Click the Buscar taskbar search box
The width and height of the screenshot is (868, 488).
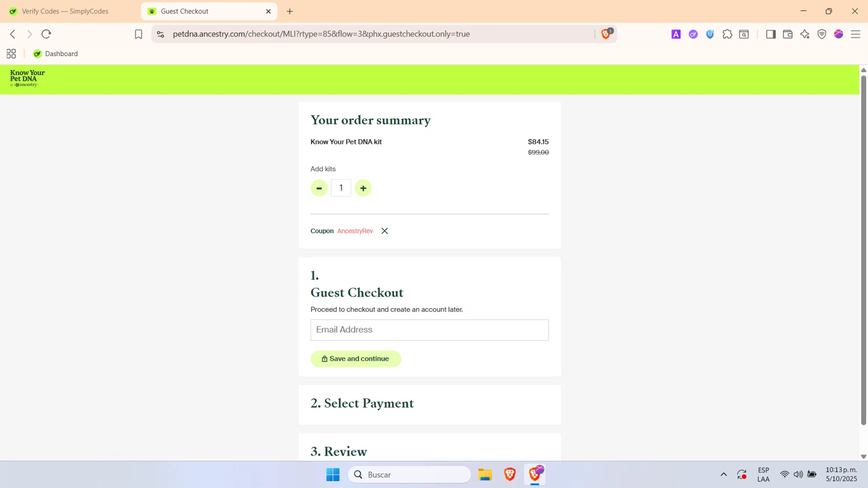(x=410, y=475)
